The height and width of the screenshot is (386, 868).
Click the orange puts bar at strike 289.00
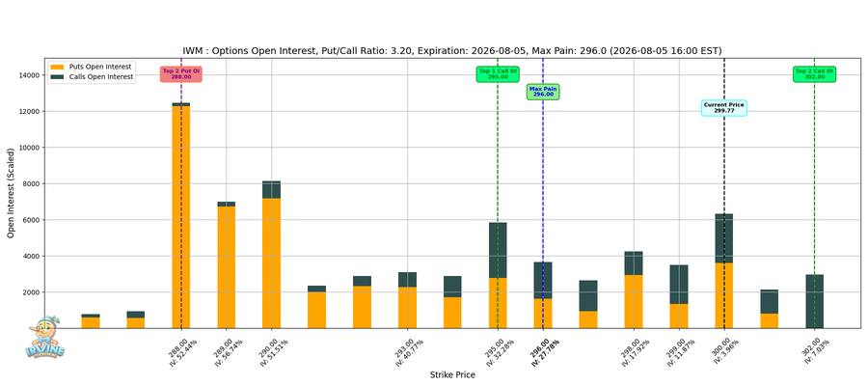click(227, 267)
